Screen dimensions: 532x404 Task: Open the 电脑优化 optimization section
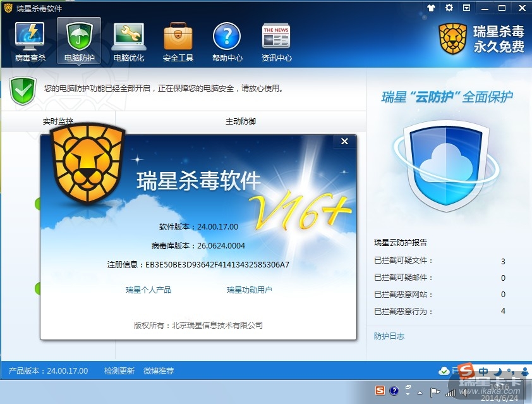(129, 41)
